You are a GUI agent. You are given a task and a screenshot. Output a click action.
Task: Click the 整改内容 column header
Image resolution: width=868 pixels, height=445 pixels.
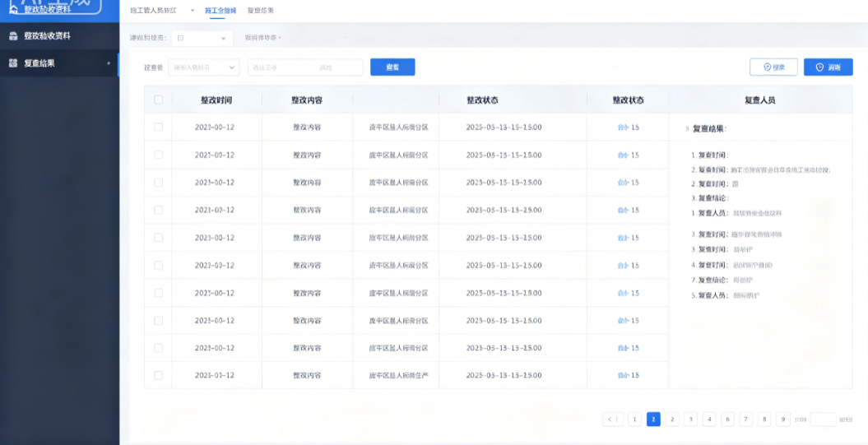(x=307, y=100)
